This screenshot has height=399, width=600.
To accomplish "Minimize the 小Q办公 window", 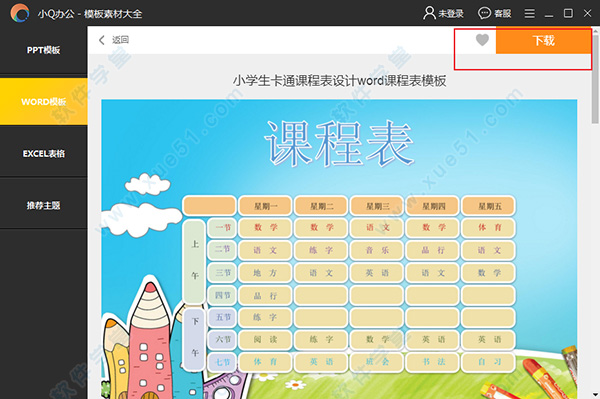I will 549,16.
